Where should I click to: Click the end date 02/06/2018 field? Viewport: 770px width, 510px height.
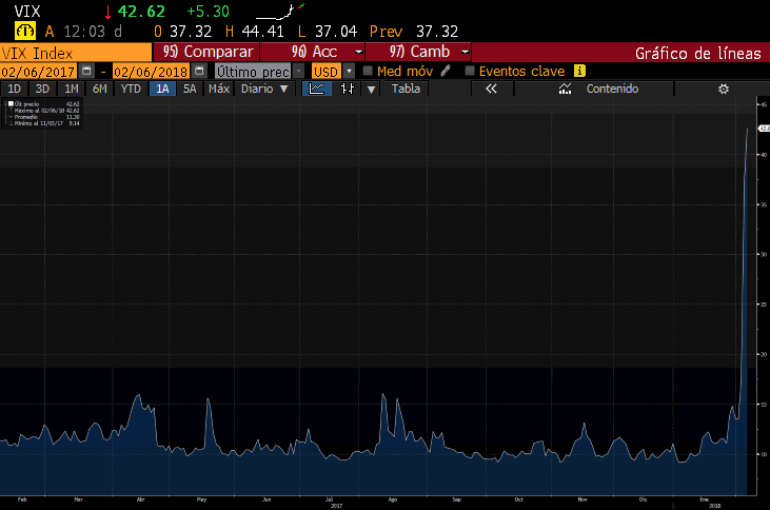tap(151, 72)
